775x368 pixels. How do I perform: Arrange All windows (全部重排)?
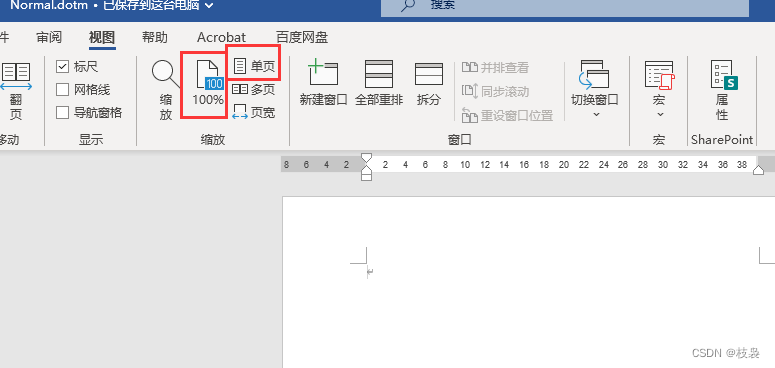coord(379,83)
